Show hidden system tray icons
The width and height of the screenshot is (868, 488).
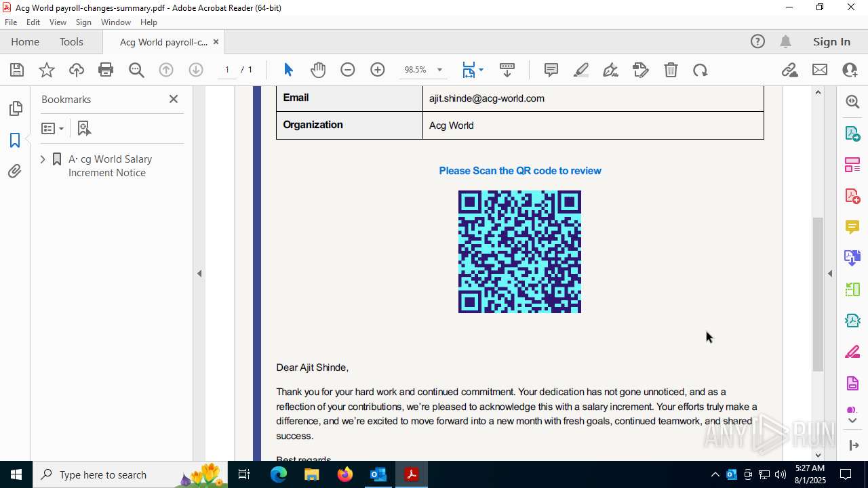click(715, 474)
